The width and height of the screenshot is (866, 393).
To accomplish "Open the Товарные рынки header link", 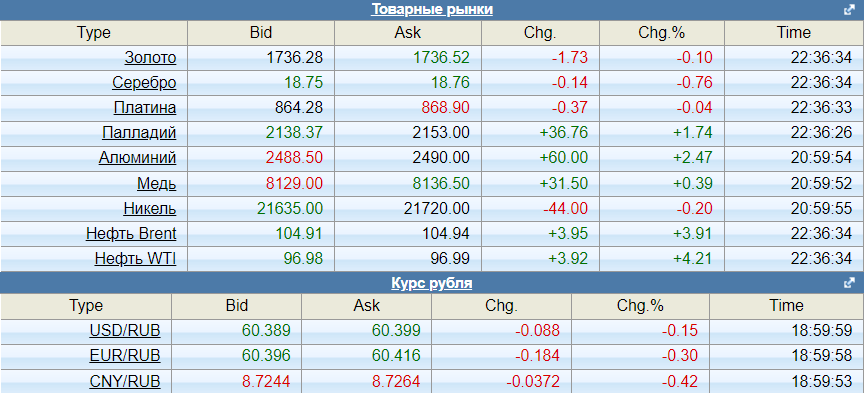I will 432,10.
